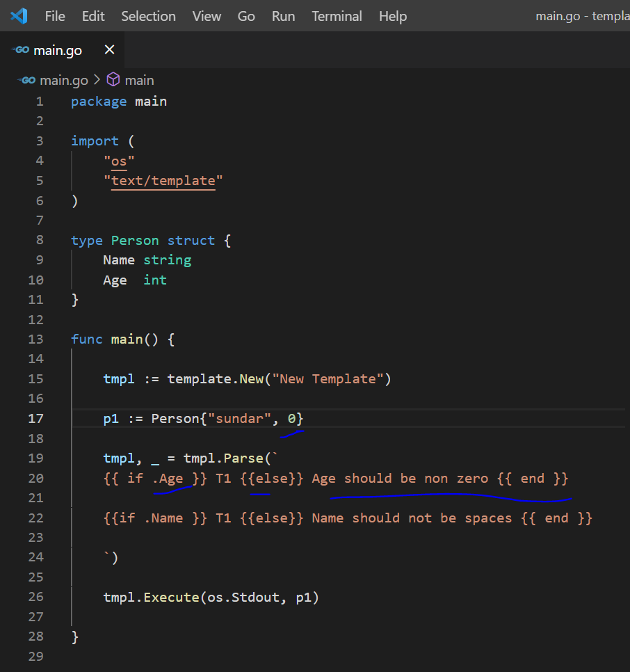Open the Go menu
630x672 pixels.
tap(246, 16)
